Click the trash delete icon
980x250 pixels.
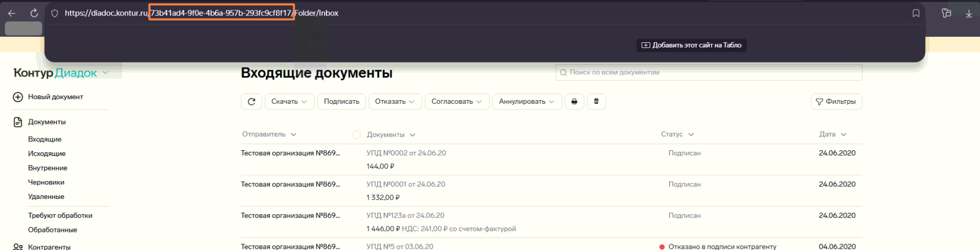tap(596, 102)
